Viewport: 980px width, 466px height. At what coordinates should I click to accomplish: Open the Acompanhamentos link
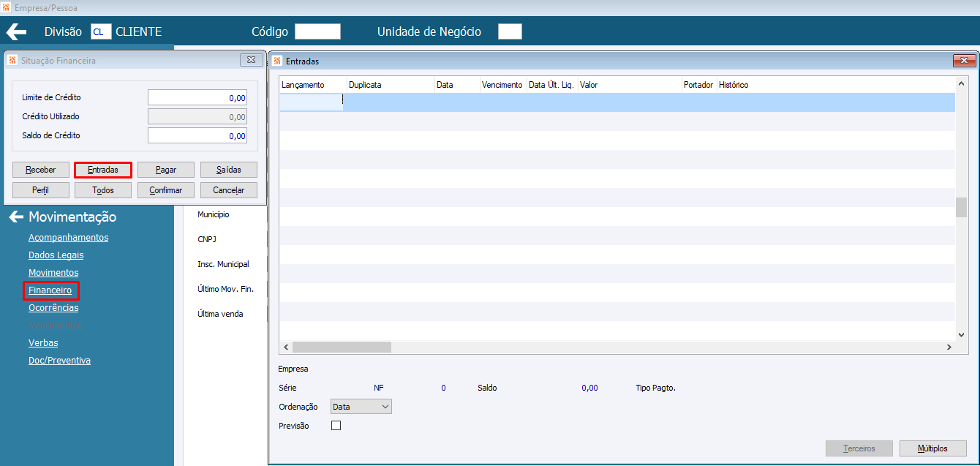click(x=68, y=238)
